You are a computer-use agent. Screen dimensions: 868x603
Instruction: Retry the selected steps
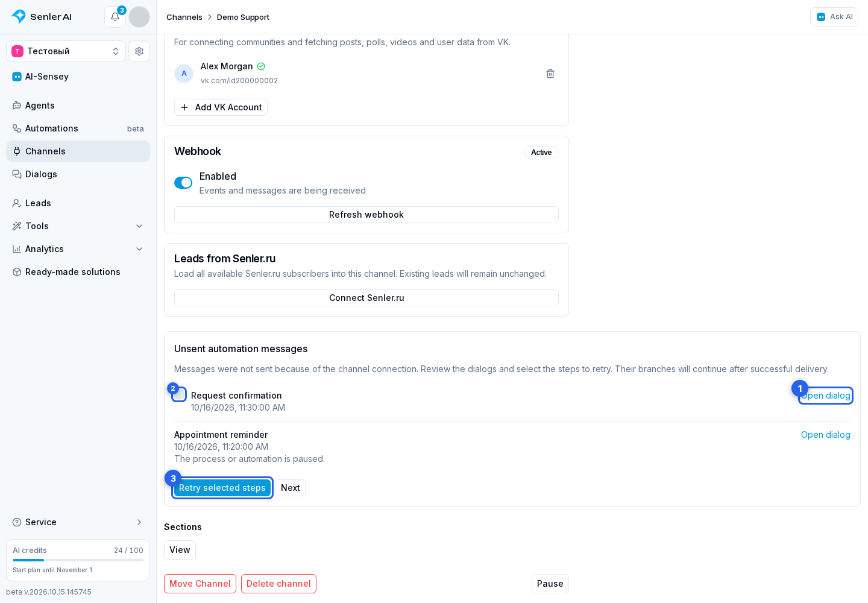[222, 488]
